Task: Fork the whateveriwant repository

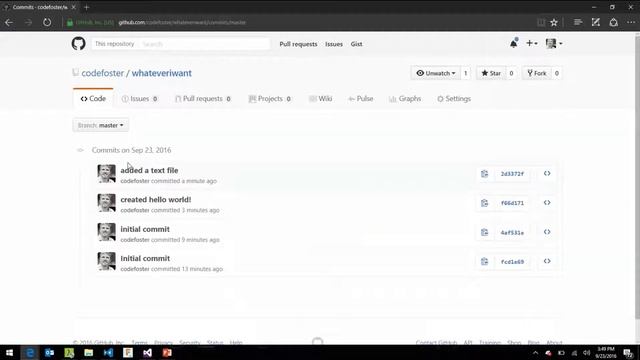Action: [536, 73]
